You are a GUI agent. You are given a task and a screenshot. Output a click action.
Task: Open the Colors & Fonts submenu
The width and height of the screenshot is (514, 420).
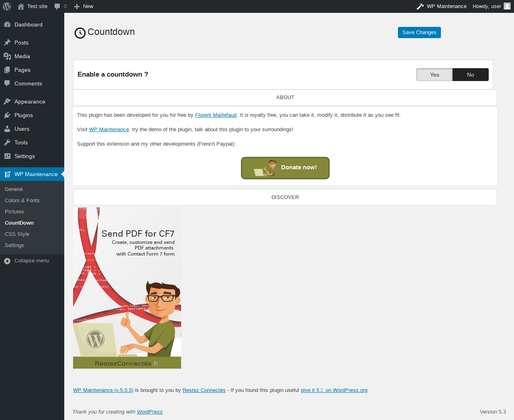[x=22, y=201]
